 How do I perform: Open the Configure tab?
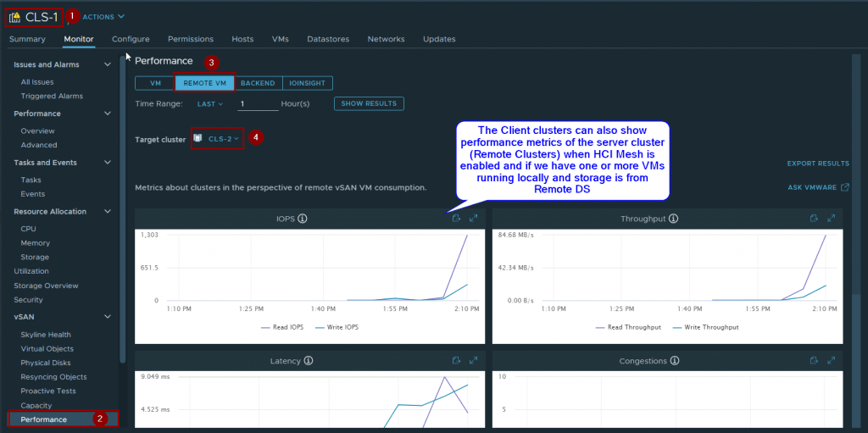tap(131, 39)
